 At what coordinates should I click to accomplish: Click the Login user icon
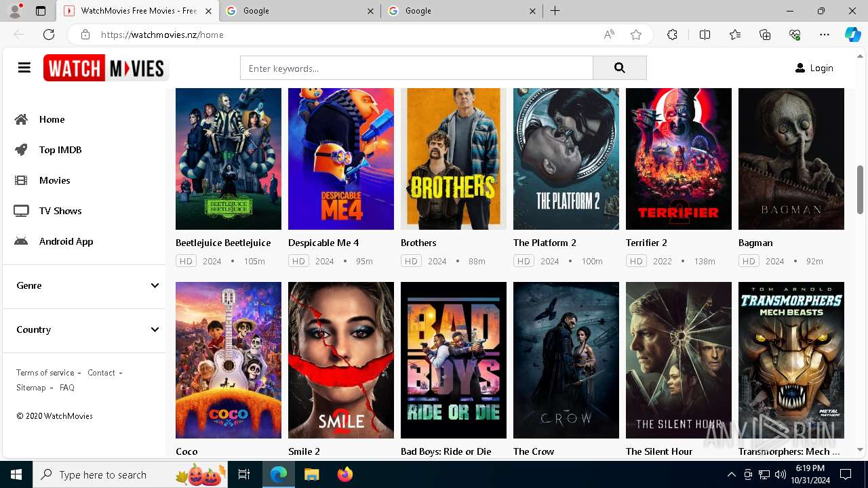[x=800, y=68]
